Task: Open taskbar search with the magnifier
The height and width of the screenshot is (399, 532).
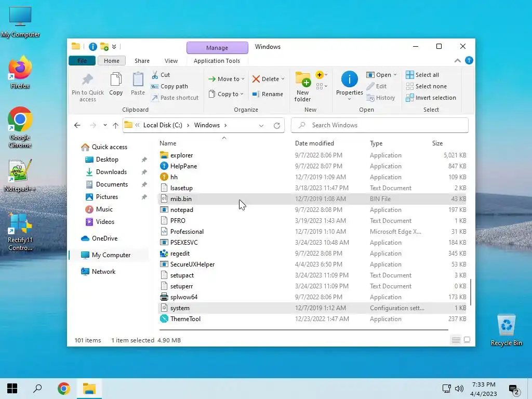Action: 37,389
